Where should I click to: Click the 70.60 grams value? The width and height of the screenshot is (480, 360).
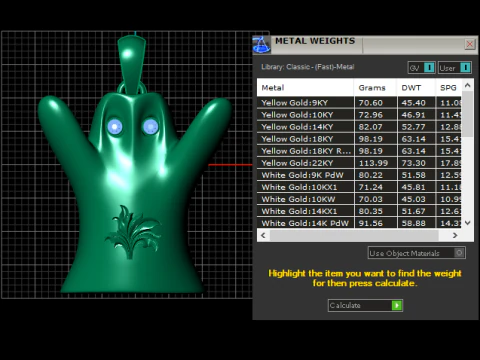point(371,103)
